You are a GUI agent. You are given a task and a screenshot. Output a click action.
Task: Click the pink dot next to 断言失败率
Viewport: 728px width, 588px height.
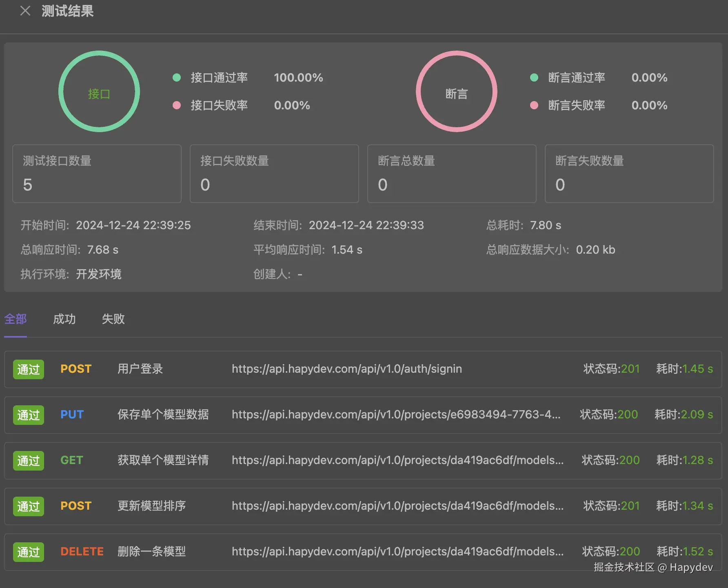tap(534, 105)
